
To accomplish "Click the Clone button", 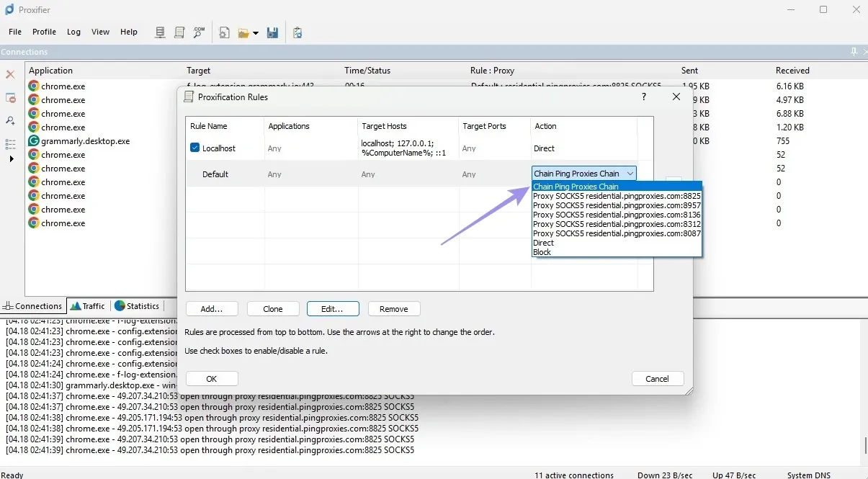I will [273, 308].
